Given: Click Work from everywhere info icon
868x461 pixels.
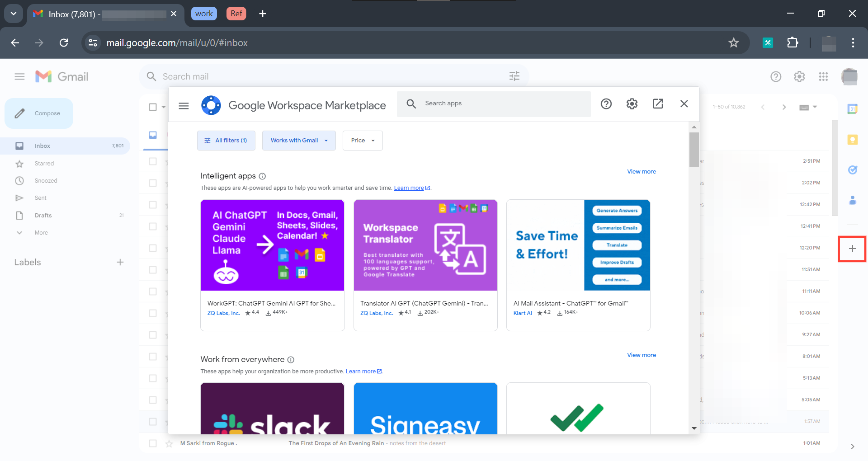Looking at the screenshot, I should [291, 360].
